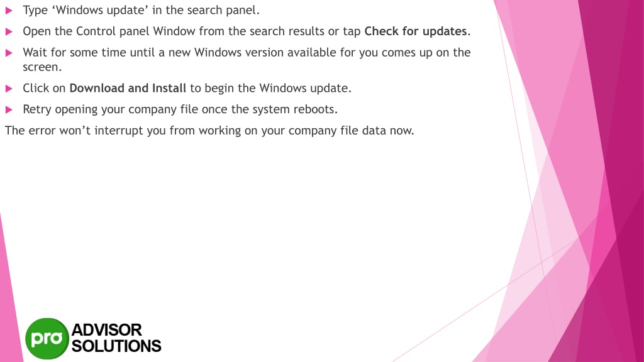This screenshot has width=644, height=362.
Task: Click the bullet arrow before 'Retry opening'
Action: tap(9, 109)
